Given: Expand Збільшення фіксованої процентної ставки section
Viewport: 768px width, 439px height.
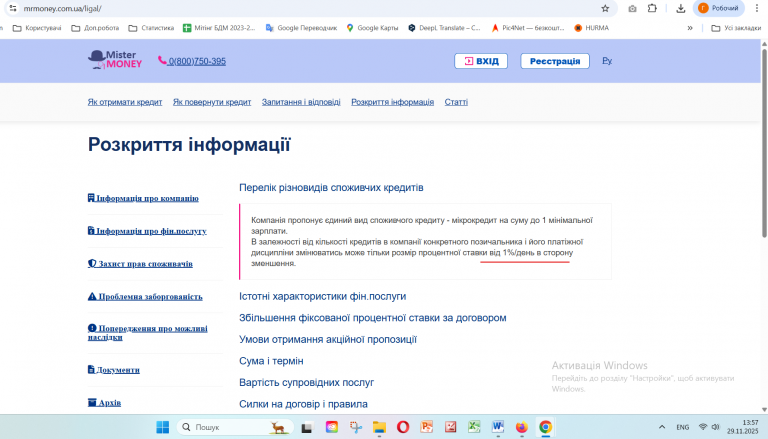Looking at the screenshot, I should 373,318.
